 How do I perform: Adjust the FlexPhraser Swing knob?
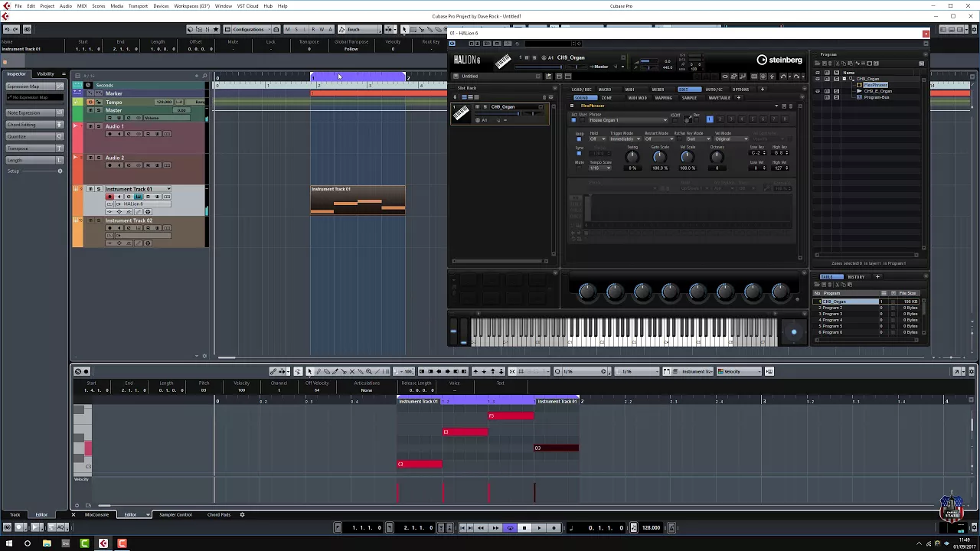pyautogui.click(x=632, y=157)
